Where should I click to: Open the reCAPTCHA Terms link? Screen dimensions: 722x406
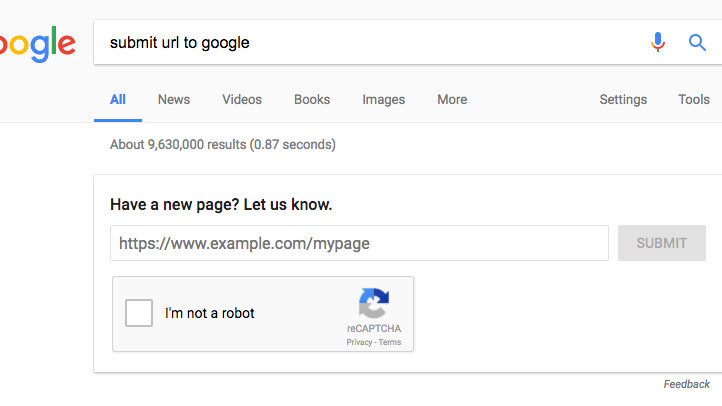point(390,342)
